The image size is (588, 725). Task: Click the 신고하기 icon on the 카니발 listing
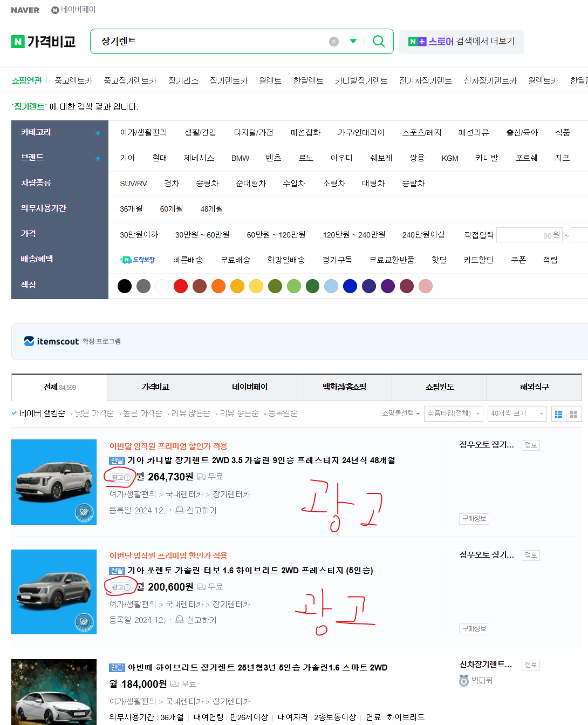click(x=180, y=510)
